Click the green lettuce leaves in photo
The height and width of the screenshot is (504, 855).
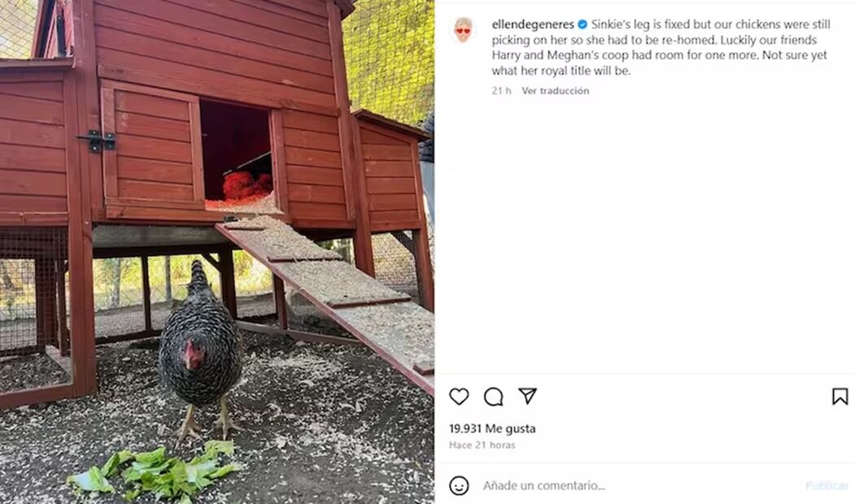(x=155, y=471)
